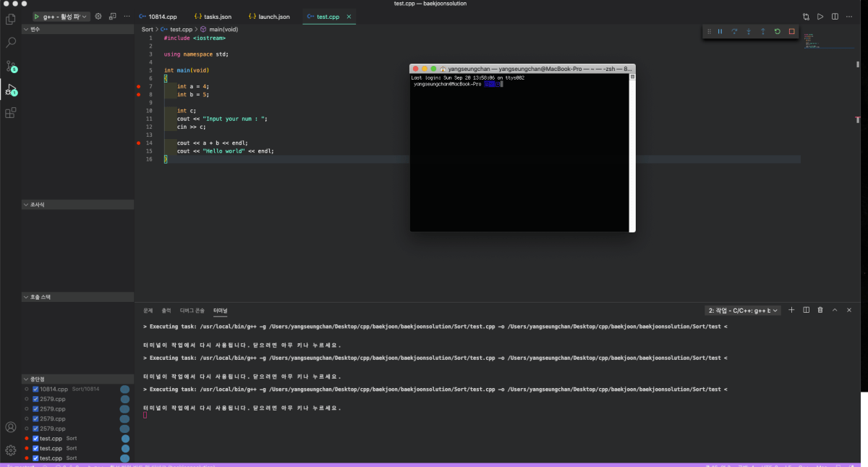Switch to the 문제 panel tab
Viewport: 868px width, 467px height.
[x=148, y=310]
